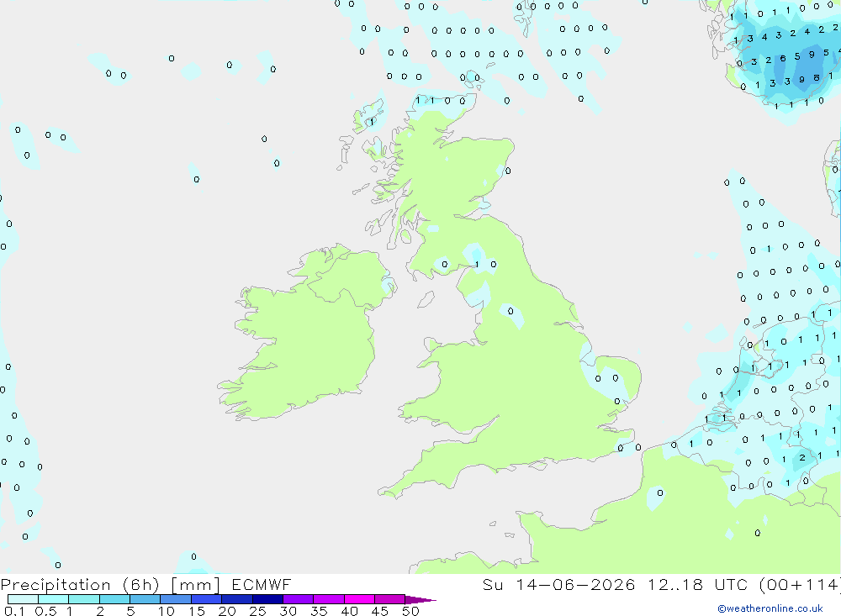Click the legend scale label '0.1'
Screen dimensions: 841x616
coord(14,611)
